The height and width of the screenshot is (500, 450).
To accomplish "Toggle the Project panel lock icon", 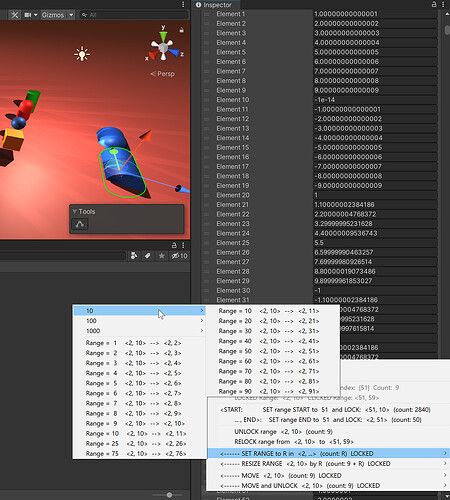I will pos(174,245).
